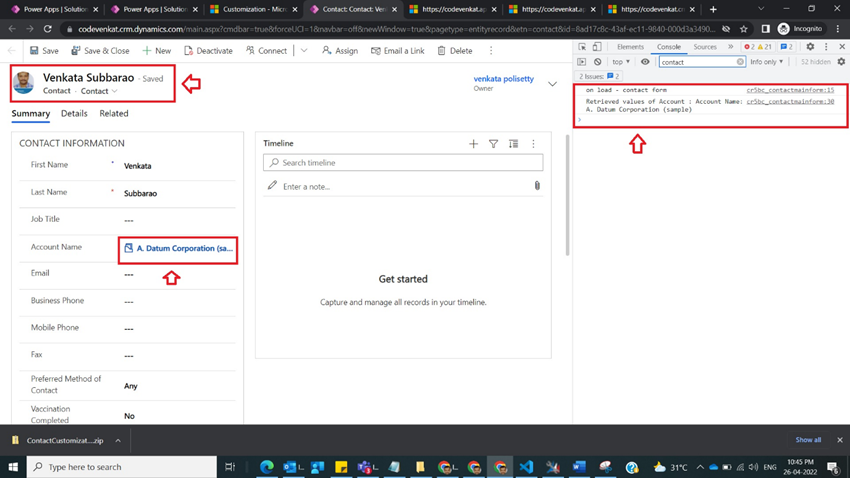Switch to the Summary tab
The height and width of the screenshot is (478, 850).
tap(31, 113)
